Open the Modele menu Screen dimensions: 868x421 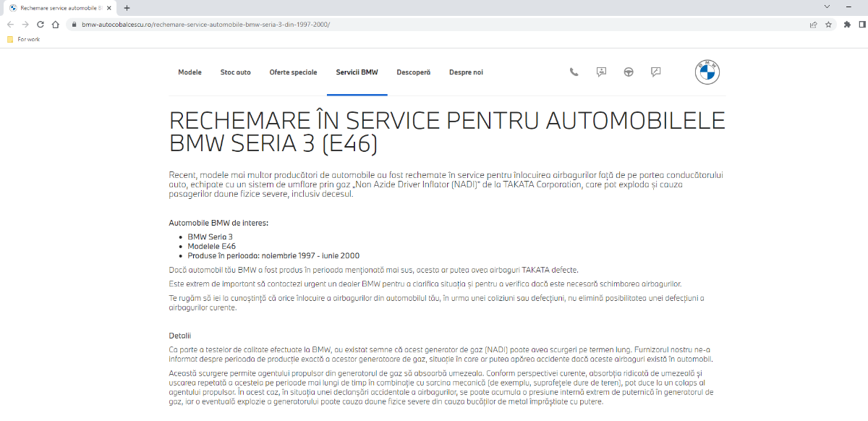(x=190, y=72)
